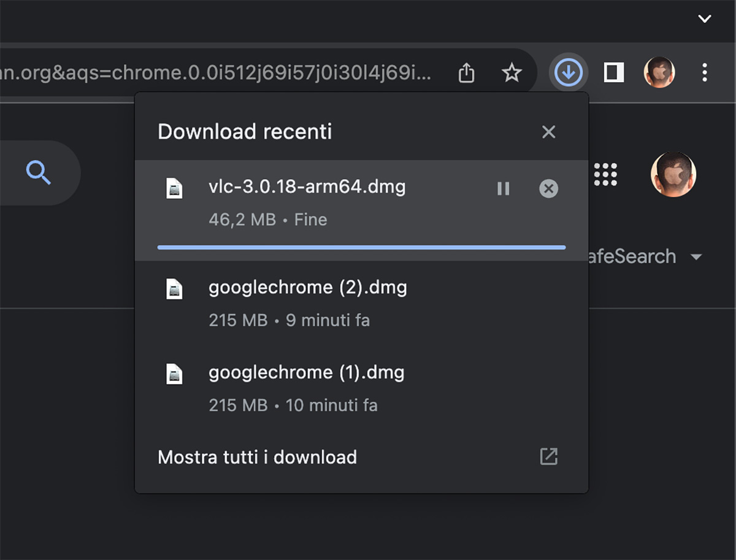Open the external link icon for all downloads
Image resolution: width=736 pixels, height=560 pixels.
point(548,456)
